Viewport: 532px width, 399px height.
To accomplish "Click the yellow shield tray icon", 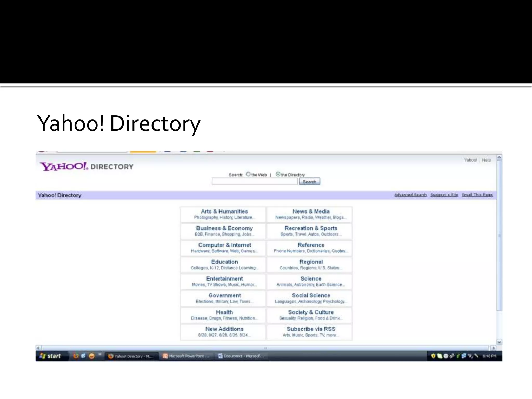I will click(x=433, y=356).
